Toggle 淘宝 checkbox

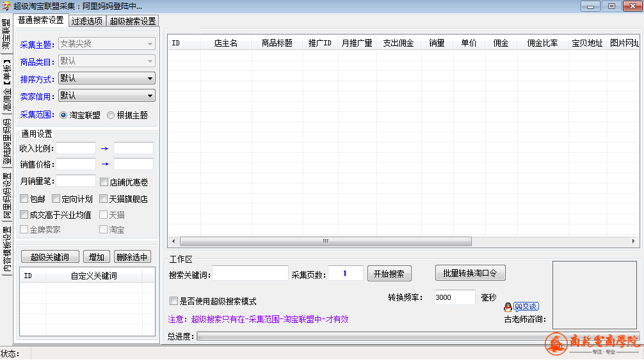104,230
